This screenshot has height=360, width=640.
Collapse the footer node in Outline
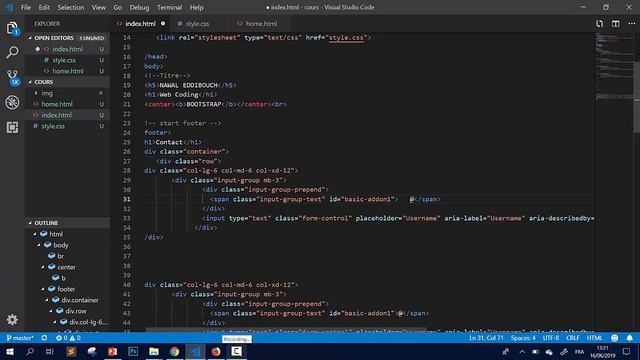(43, 289)
